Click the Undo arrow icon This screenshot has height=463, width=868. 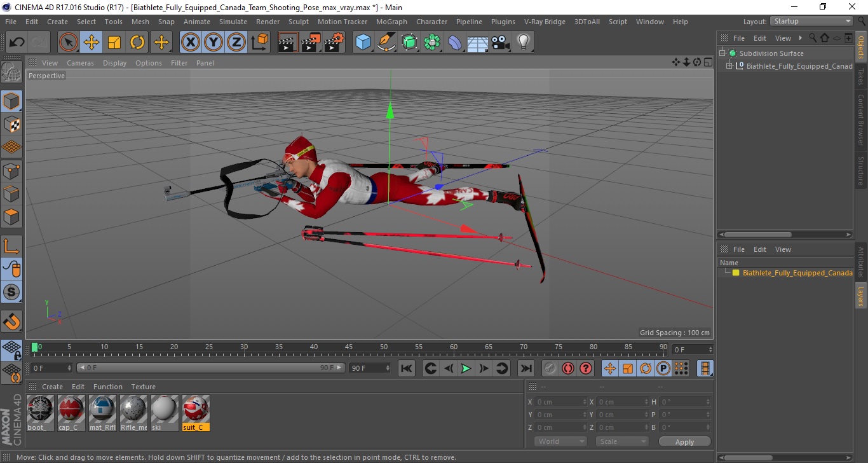17,43
